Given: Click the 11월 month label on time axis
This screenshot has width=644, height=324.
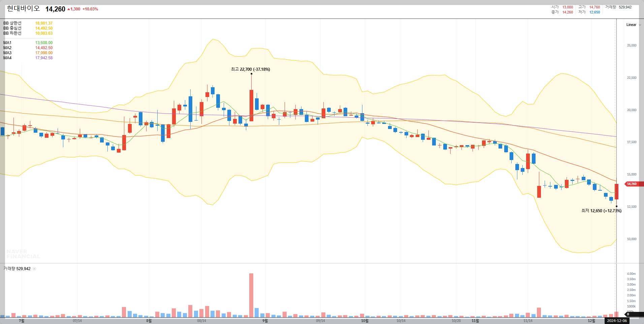Looking at the screenshot, I should pyautogui.click(x=475, y=321).
